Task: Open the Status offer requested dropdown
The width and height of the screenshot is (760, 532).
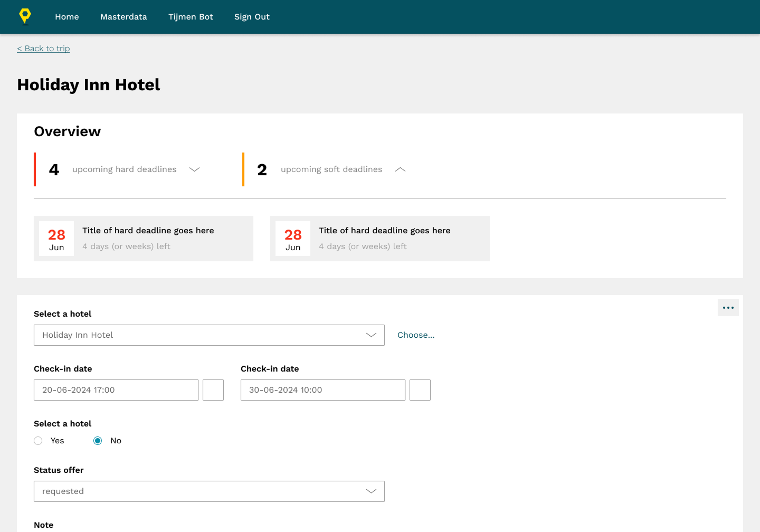Action: click(x=209, y=491)
